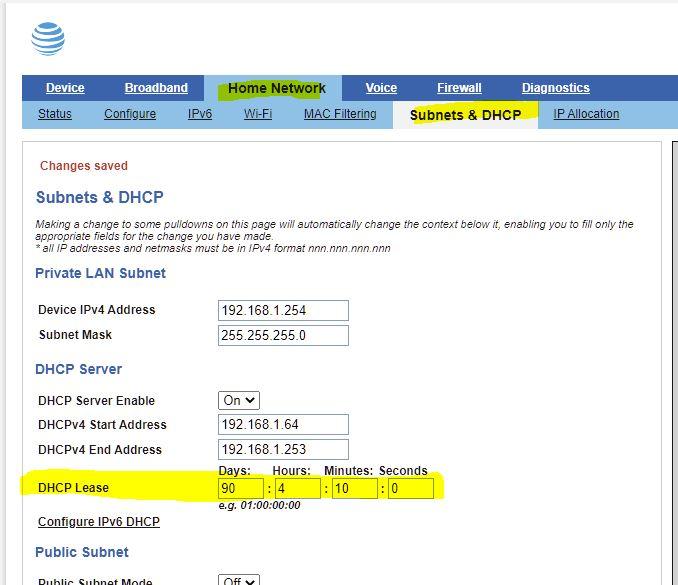Click the Subnet Mask input field
The height and width of the screenshot is (585, 678).
[283, 335]
